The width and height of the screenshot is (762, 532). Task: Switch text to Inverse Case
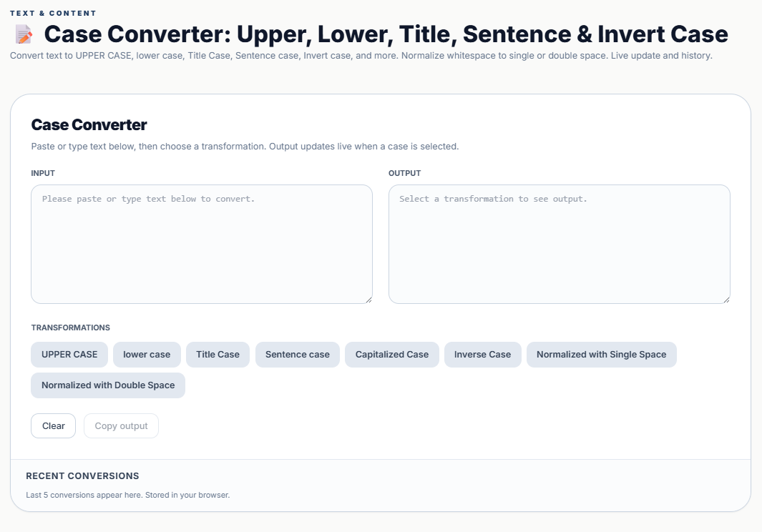click(482, 355)
